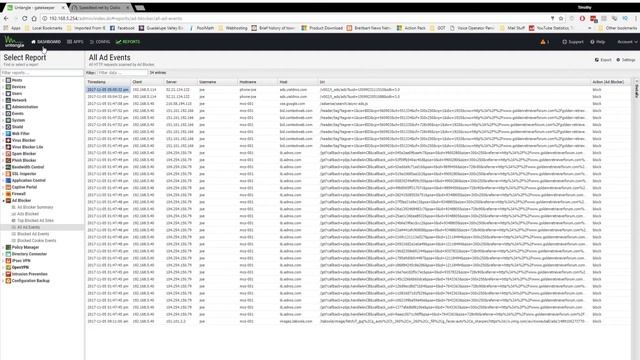The height and width of the screenshot is (360, 640).
Task: Open the Support menu item
Action: [573, 42]
